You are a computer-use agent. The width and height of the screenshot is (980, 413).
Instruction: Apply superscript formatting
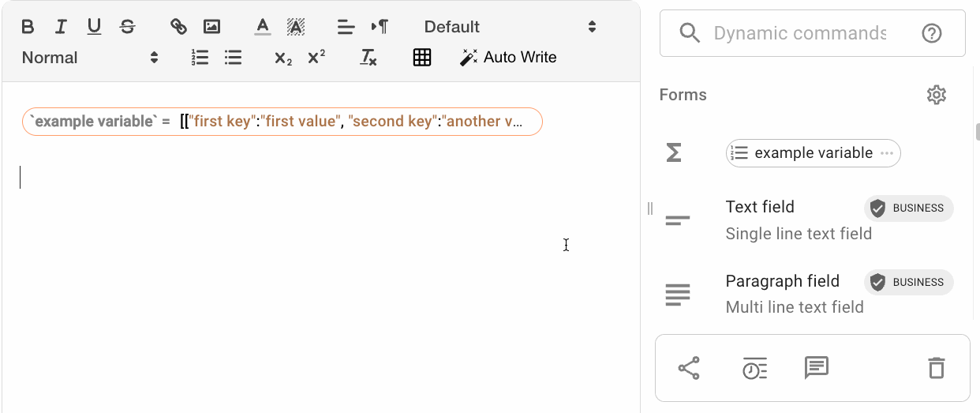316,58
